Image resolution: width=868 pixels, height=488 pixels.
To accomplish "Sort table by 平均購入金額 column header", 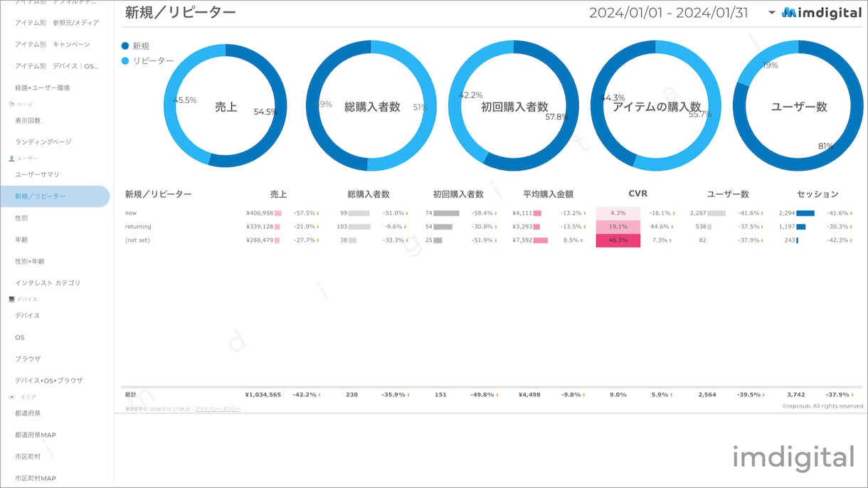I will pyautogui.click(x=549, y=194).
